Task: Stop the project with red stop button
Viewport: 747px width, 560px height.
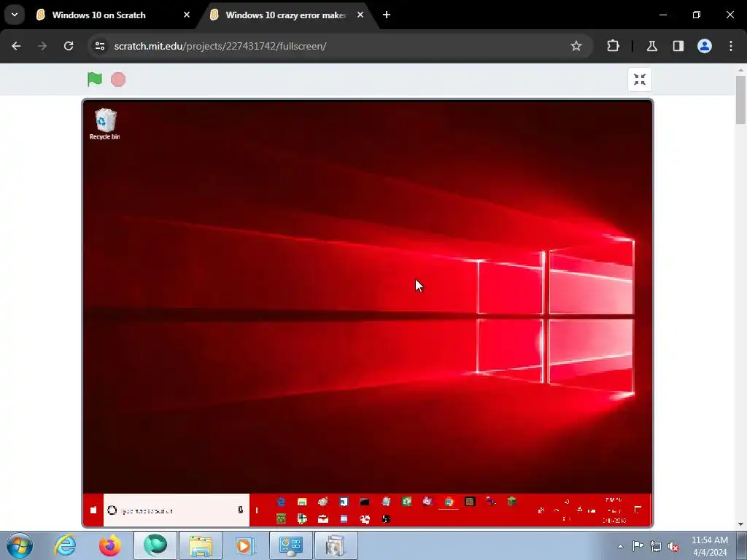Action: (x=118, y=79)
